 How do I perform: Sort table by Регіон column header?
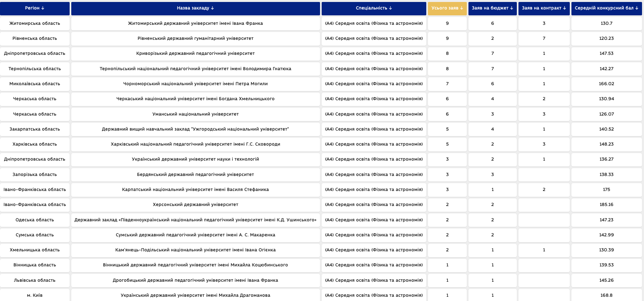pos(35,8)
